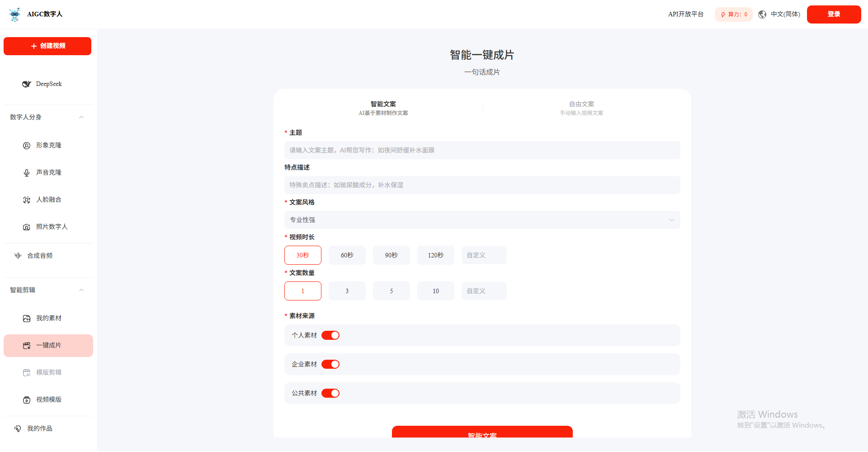868x452 pixels.
Task: Open DeepSeek via its whale icon
Action: point(27,84)
